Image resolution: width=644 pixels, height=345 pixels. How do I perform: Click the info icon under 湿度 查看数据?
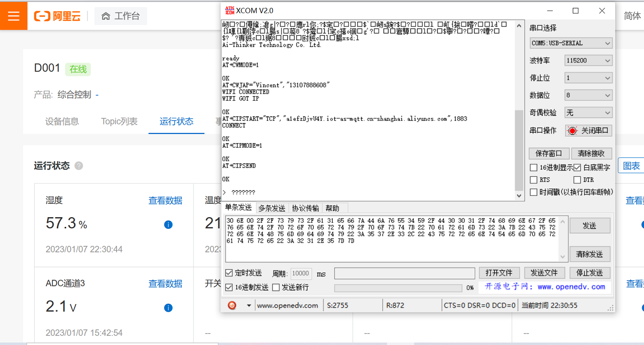[168, 225]
